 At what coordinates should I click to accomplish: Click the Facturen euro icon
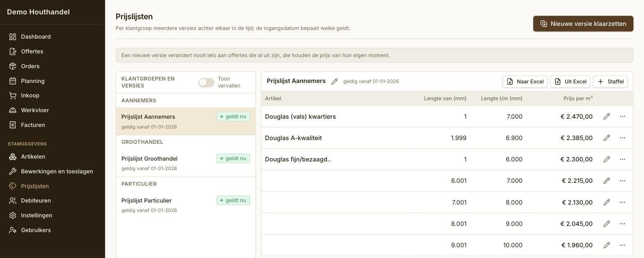click(x=13, y=125)
